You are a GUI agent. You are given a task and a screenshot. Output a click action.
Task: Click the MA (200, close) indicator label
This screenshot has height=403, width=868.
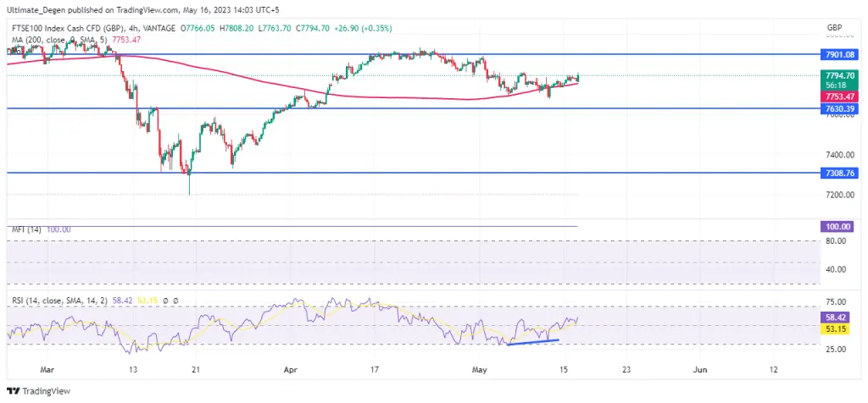point(60,39)
